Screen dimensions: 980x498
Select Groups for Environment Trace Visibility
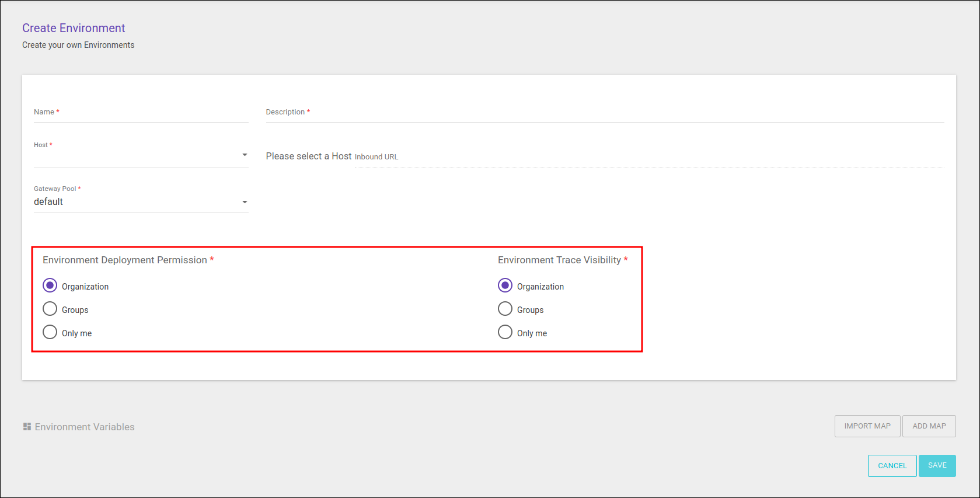(x=505, y=309)
